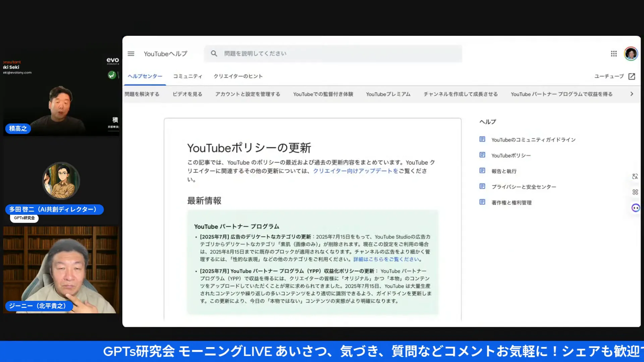Open 問題を解決する category

[142, 94]
